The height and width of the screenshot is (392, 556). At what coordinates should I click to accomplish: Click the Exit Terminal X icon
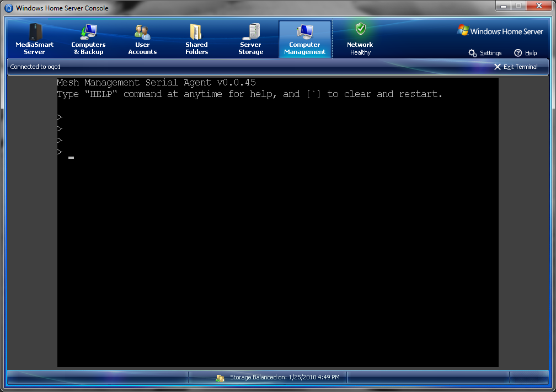tap(498, 67)
